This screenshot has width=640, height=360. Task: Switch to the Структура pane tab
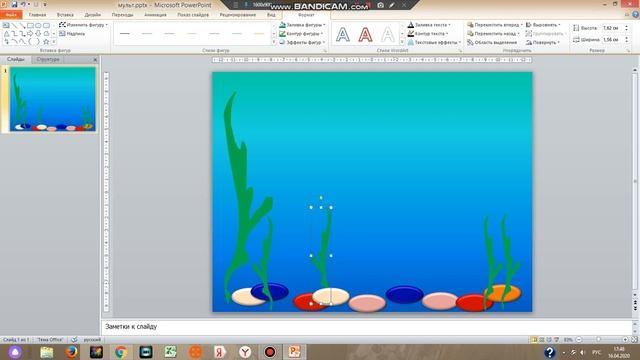(48, 59)
